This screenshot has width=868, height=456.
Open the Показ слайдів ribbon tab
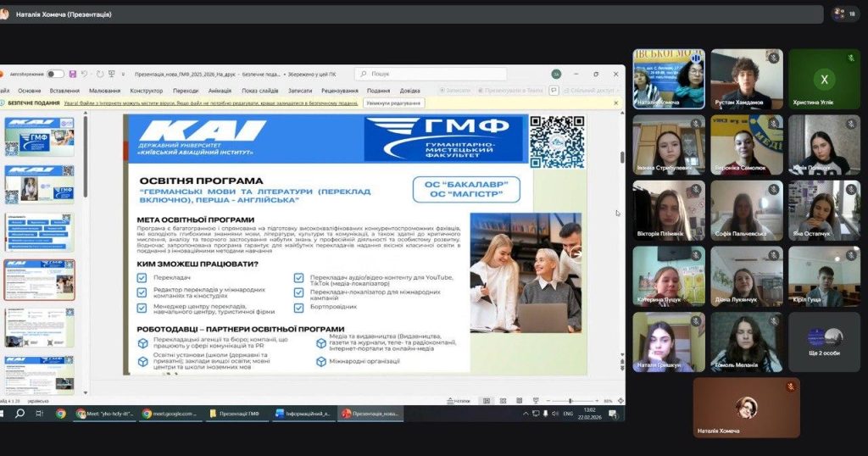[x=259, y=91]
